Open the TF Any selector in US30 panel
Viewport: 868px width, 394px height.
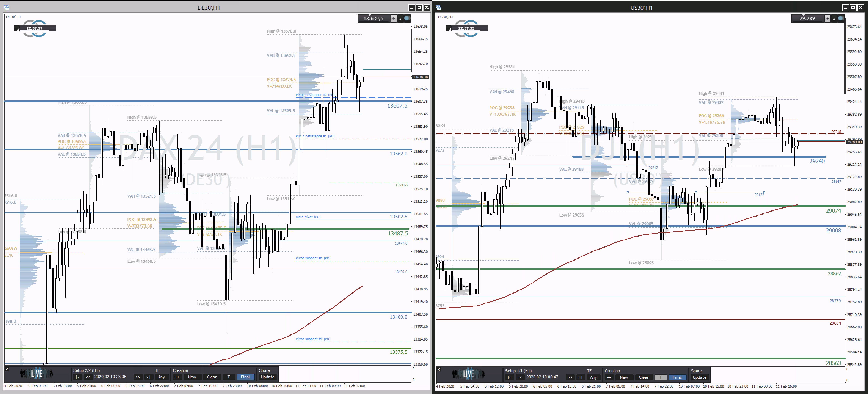pos(593,377)
